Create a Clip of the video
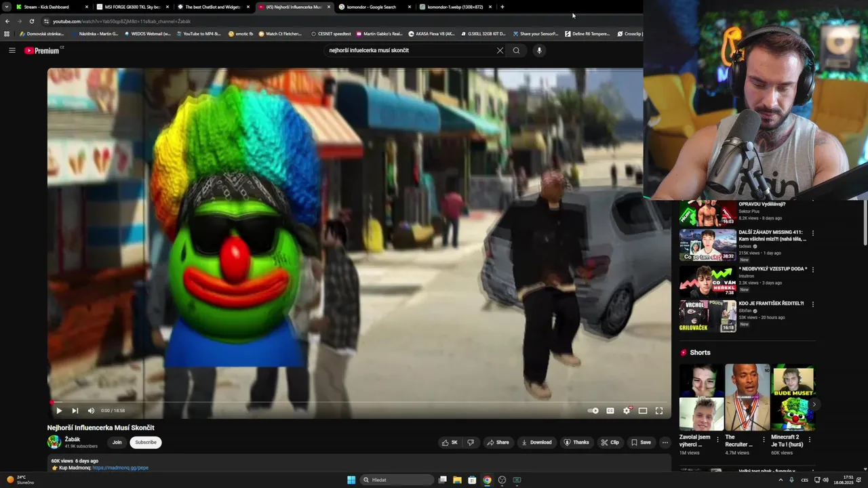Viewport: 868px width, 488px height. click(x=610, y=442)
